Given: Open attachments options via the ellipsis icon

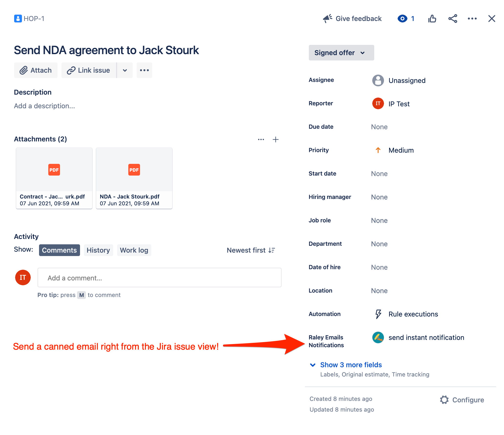Looking at the screenshot, I should point(261,139).
